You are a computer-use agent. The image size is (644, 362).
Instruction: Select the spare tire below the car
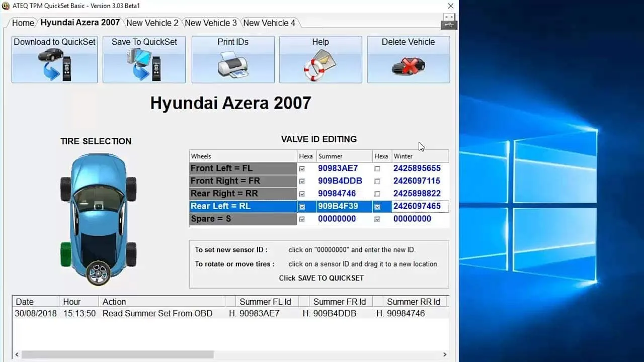[98, 273]
